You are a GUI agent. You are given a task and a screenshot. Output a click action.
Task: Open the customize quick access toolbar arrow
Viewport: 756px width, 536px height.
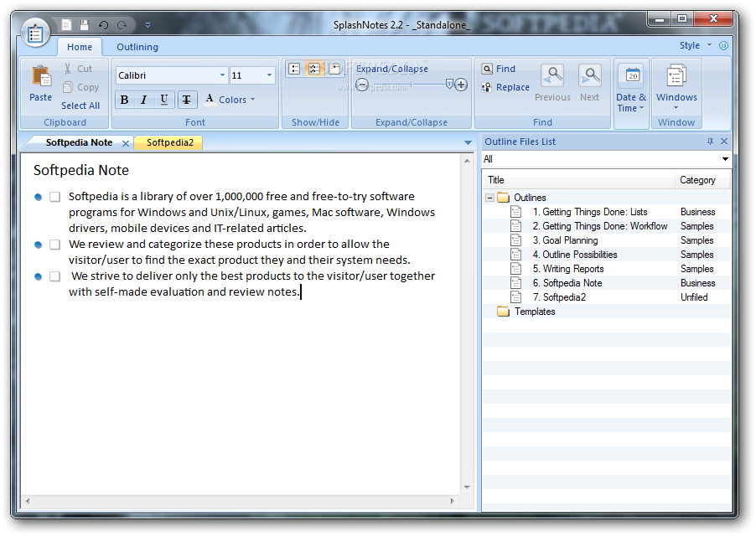tap(148, 24)
